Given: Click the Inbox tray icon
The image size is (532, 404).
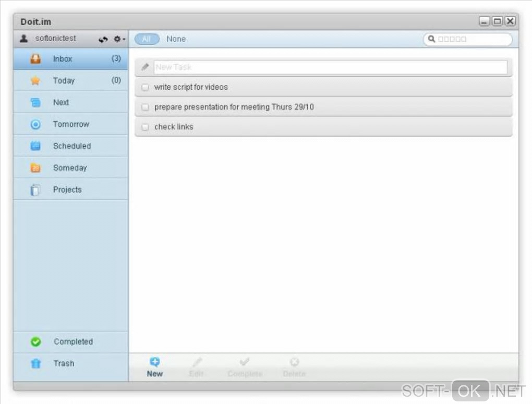Looking at the screenshot, I should pos(35,59).
